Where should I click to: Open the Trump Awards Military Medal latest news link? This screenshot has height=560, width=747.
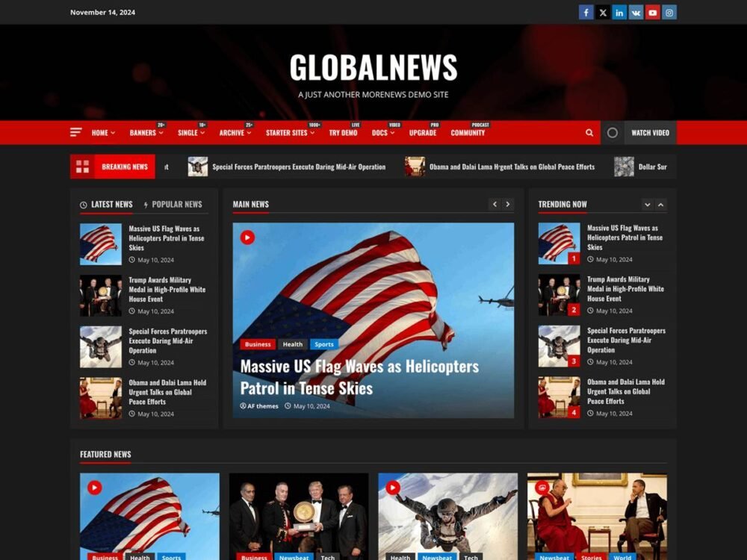pyautogui.click(x=167, y=290)
